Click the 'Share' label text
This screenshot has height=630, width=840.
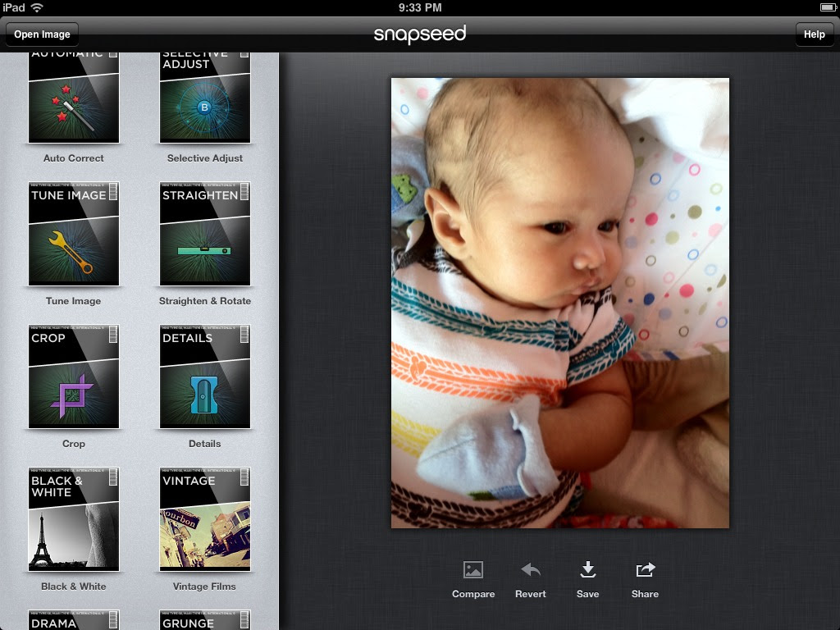point(645,594)
